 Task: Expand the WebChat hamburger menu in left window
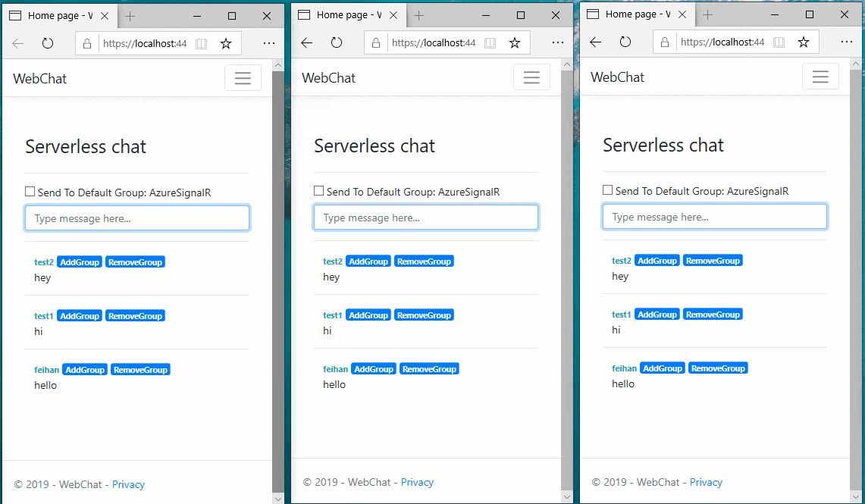coord(243,78)
